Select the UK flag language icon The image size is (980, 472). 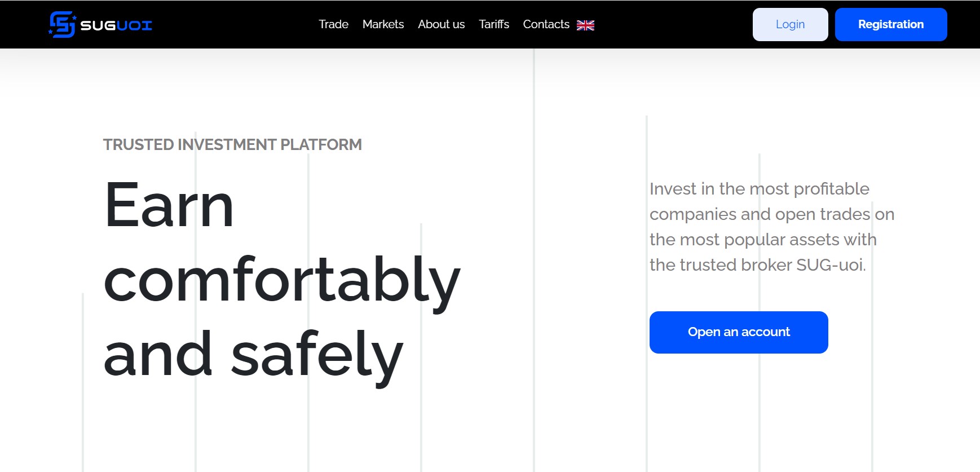[585, 25]
